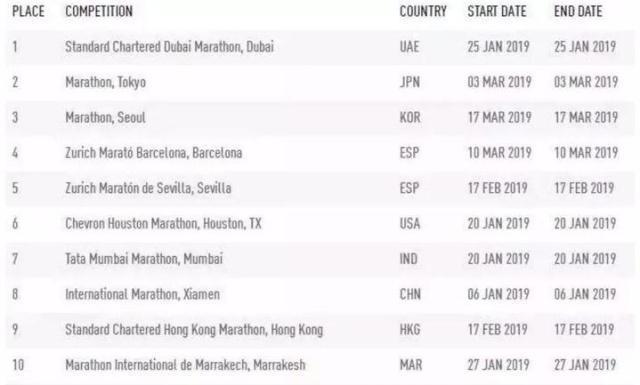The image size is (640, 385).
Task: Open Zurich Maratón de Sevilla entry
Action: tap(148, 188)
